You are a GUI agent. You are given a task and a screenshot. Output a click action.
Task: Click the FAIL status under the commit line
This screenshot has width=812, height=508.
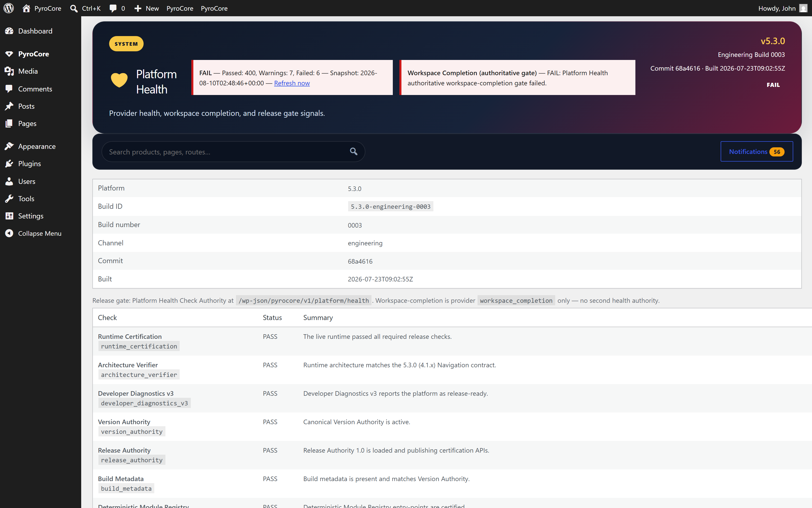(x=773, y=85)
